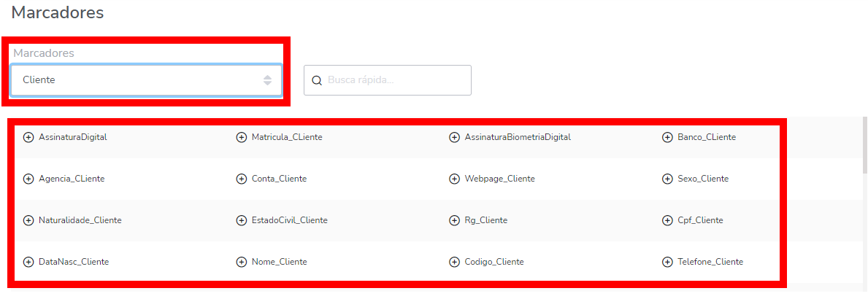Add the Matricula_CLiente marker via plus icon
The height and width of the screenshot is (307, 868).
click(242, 137)
